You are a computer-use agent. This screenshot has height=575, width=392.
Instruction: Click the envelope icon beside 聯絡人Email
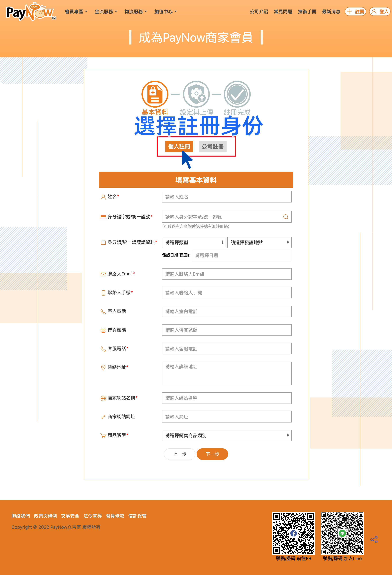tap(103, 274)
